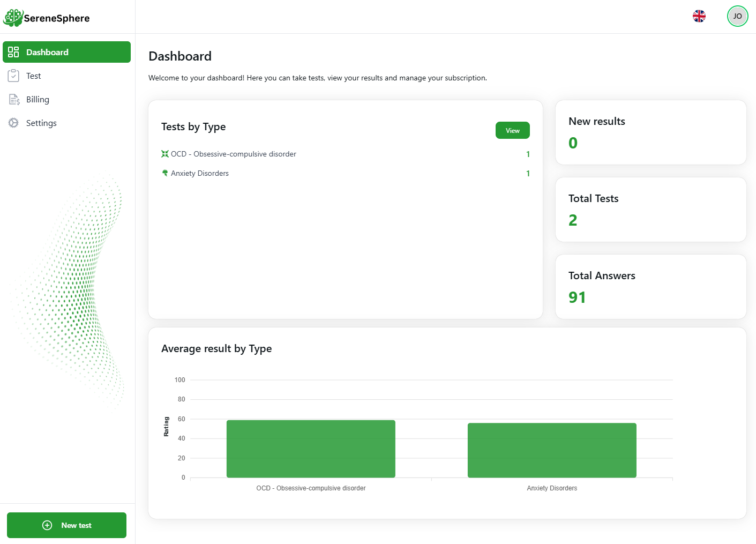Click the OCD test type icon
The width and height of the screenshot is (756, 544).
tap(165, 154)
